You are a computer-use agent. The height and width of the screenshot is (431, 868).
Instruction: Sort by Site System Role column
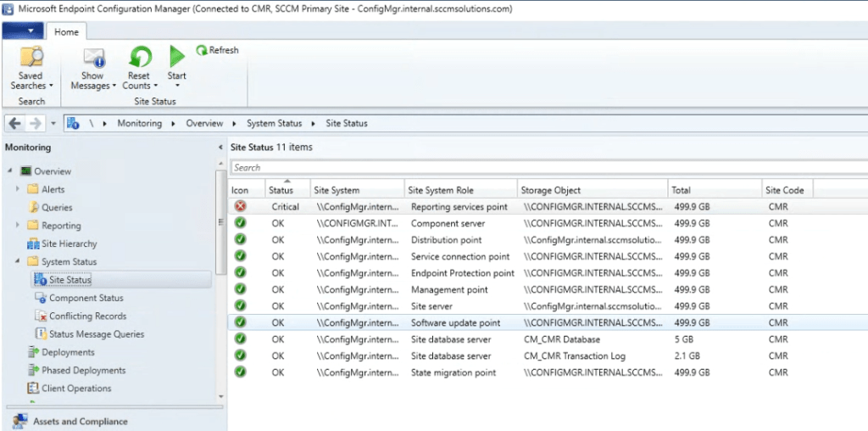(440, 190)
